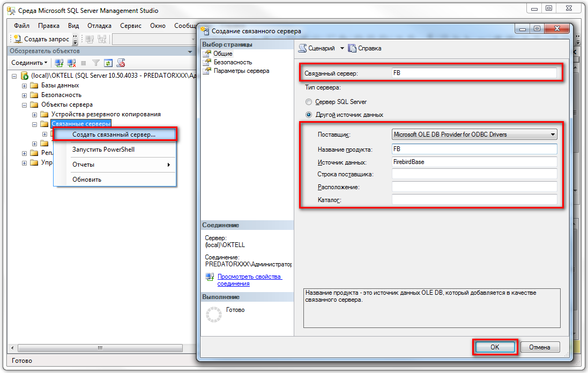Click the Сценарий script icon in dialog toolbar
The image size is (588, 373).
(303, 48)
